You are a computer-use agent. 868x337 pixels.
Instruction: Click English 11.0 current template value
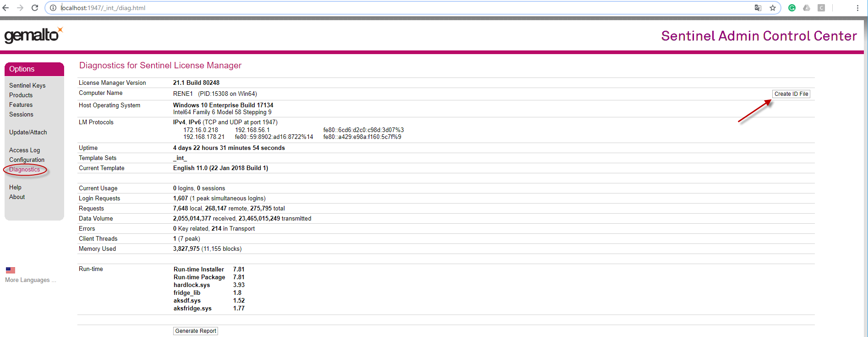click(221, 168)
